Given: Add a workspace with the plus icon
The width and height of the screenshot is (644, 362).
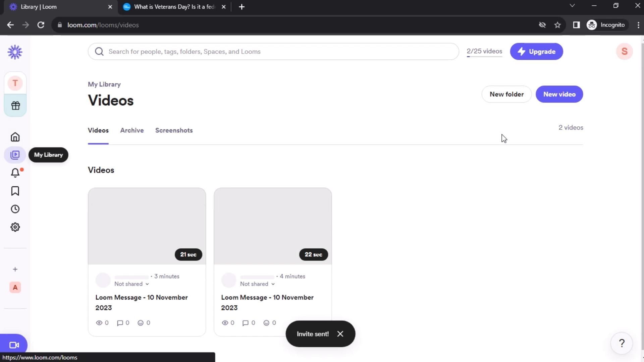Looking at the screenshot, I should click(15, 269).
